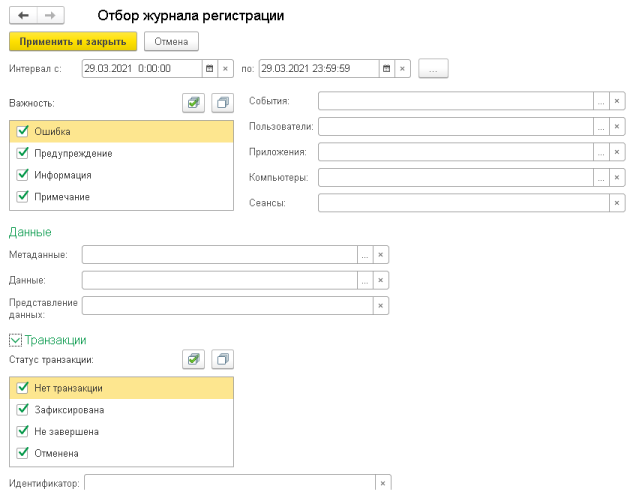Check all transaction statuses icon
The width and height of the screenshot is (637, 499).
click(x=193, y=359)
